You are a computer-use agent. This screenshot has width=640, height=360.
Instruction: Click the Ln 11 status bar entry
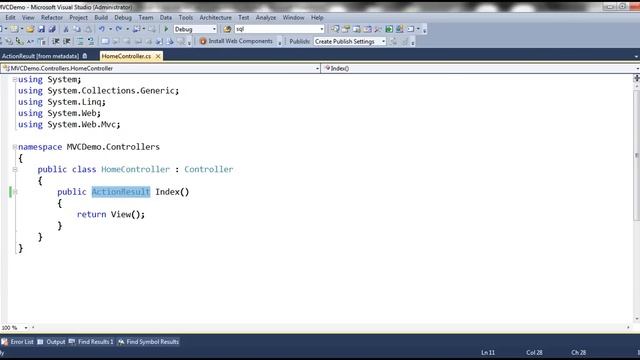click(x=488, y=353)
